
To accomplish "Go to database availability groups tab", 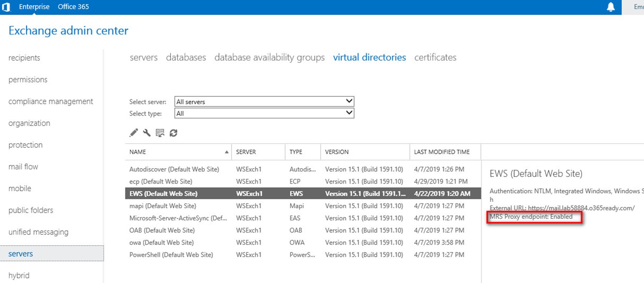I will tap(269, 57).
